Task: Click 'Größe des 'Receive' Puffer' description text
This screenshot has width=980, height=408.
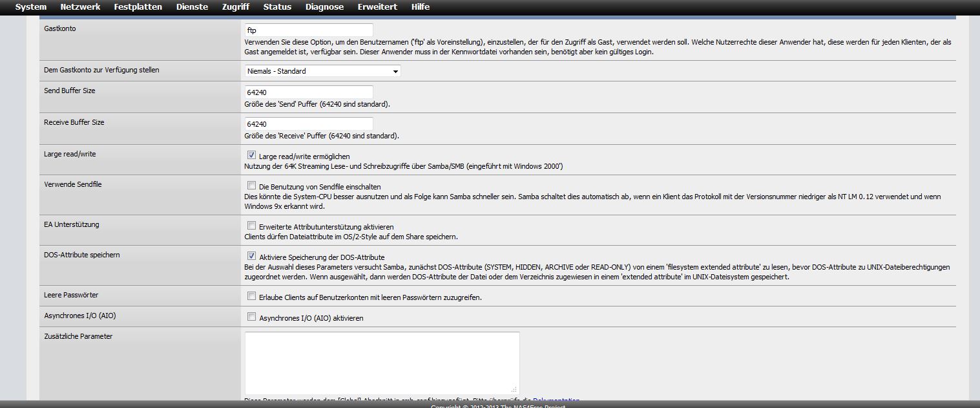Action: point(322,136)
